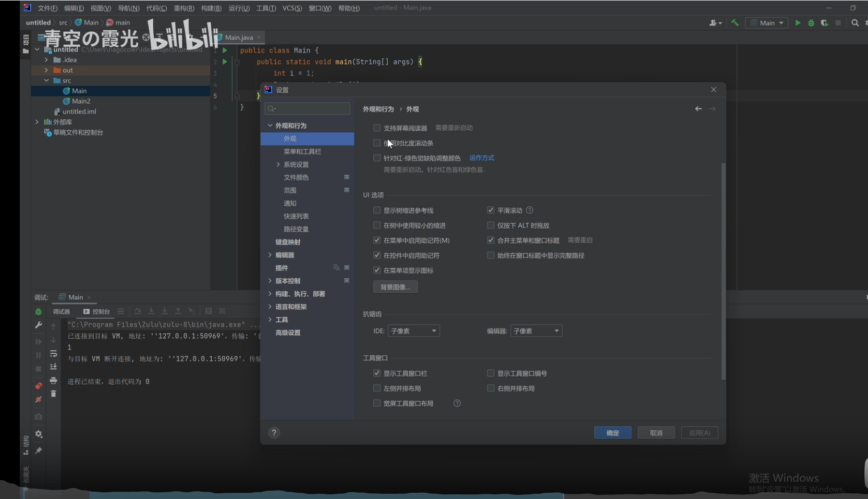This screenshot has width=868, height=499.
Task: Open Search Everywhere magnifier icon
Action: click(855, 23)
